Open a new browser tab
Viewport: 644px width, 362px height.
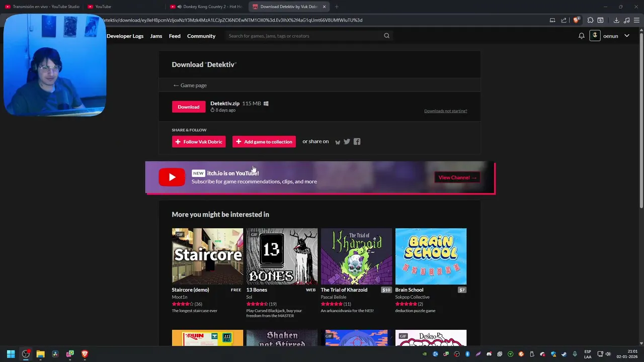pos(337,7)
